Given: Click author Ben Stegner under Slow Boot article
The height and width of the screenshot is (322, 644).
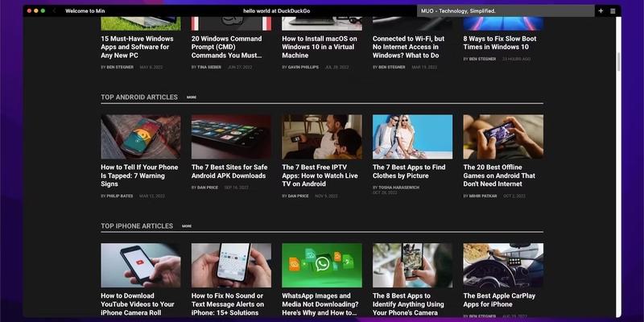Looking at the screenshot, I should point(482,59).
